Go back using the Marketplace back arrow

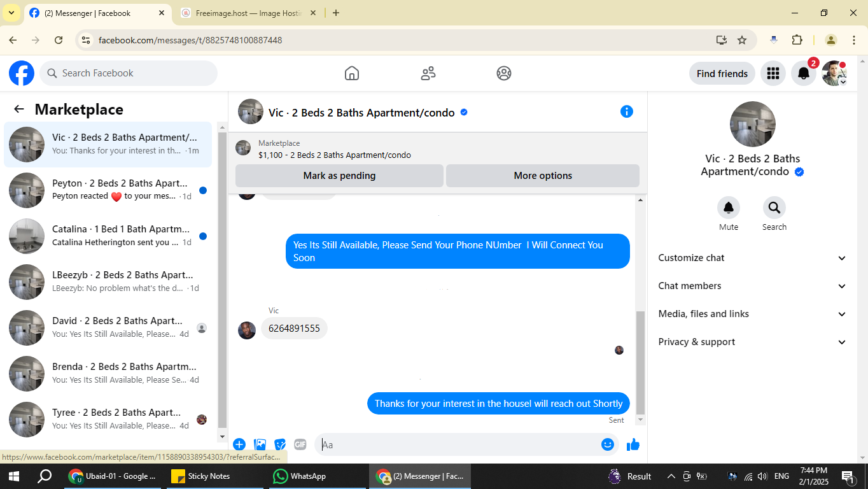pos(19,109)
